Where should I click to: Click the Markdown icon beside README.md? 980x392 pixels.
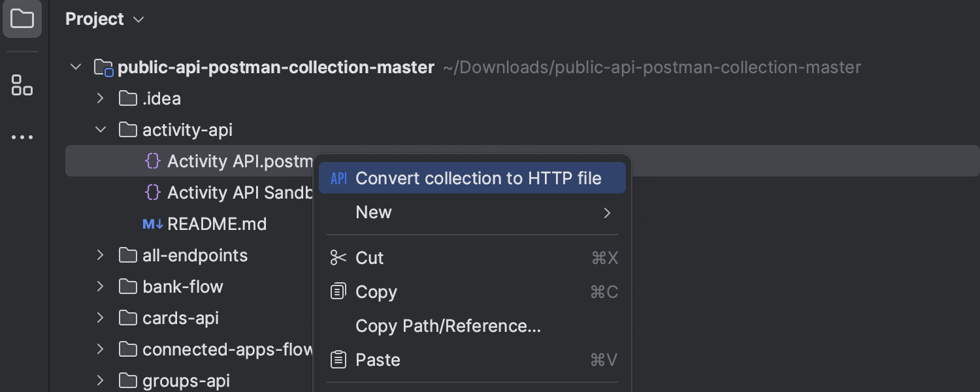[153, 224]
